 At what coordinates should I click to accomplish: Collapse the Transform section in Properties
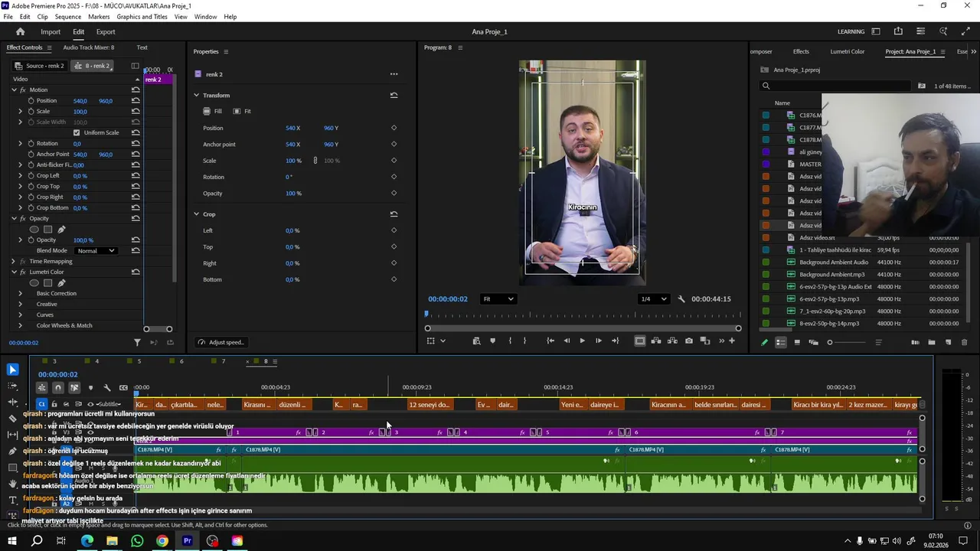(x=196, y=95)
